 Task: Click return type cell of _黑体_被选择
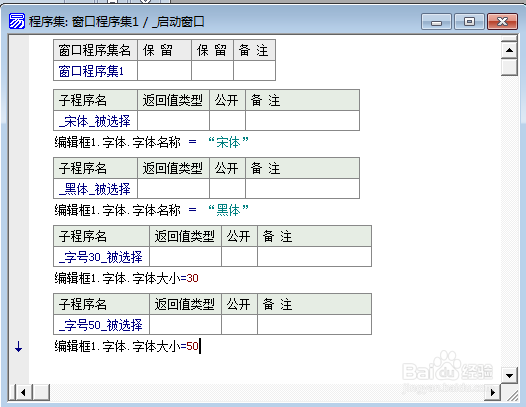tap(173, 189)
